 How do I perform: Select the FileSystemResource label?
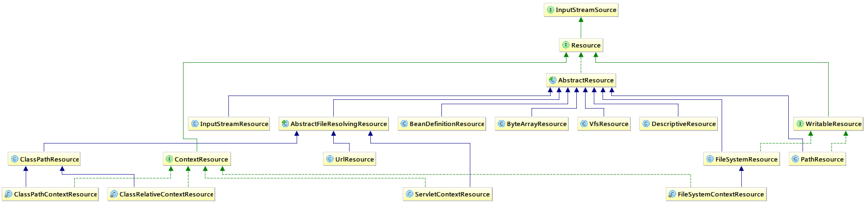click(746, 159)
